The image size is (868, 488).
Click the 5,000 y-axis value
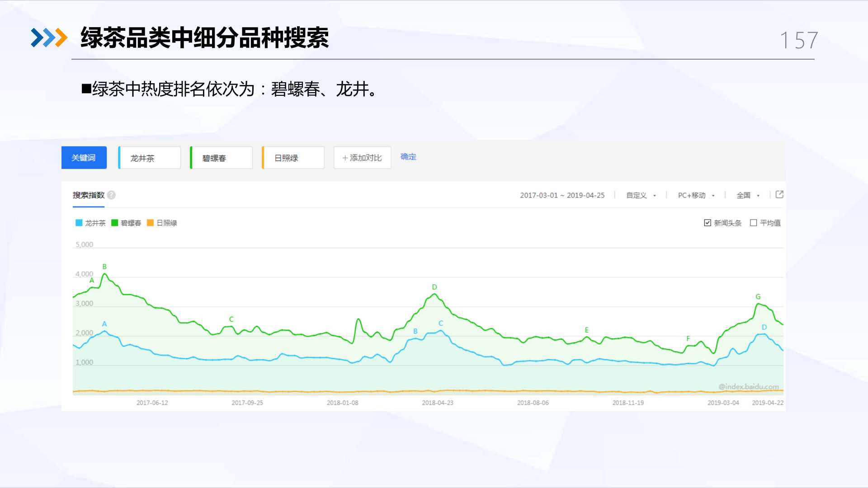(84, 244)
